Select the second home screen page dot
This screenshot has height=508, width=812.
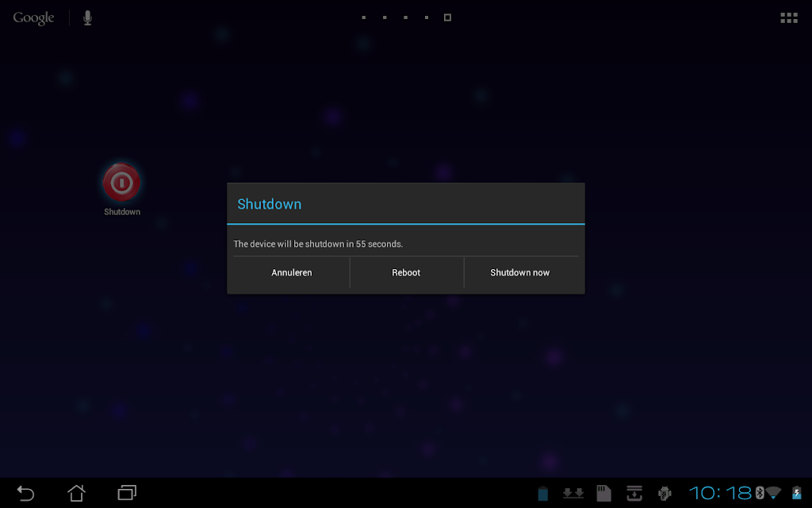[x=385, y=17]
